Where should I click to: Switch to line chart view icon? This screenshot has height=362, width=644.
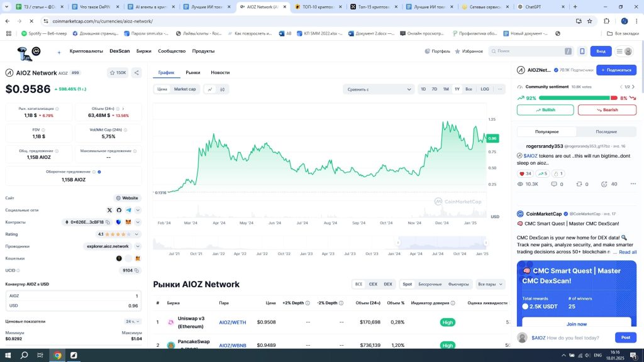click(x=210, y=89)
